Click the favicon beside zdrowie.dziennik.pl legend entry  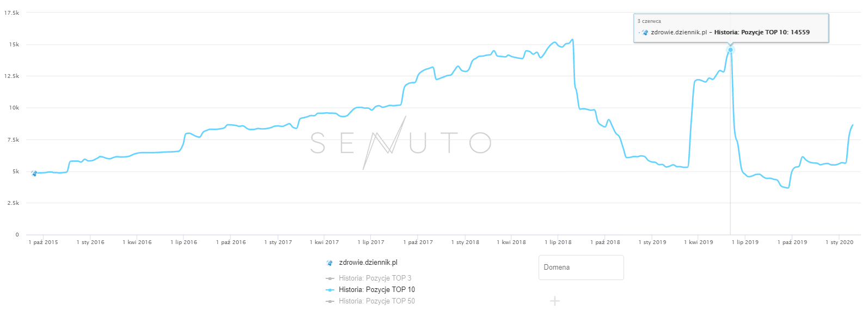[329, 263]
